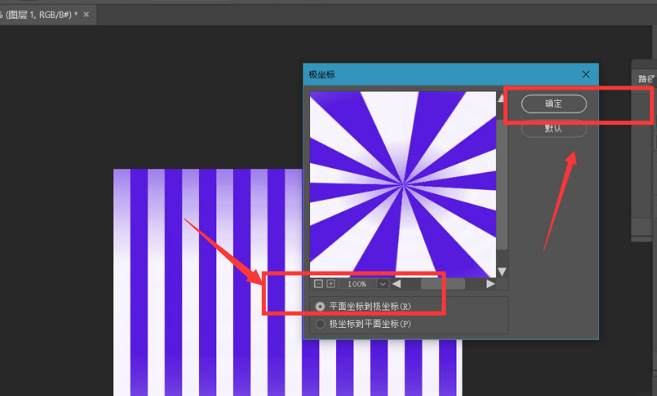Click the 100% zoom value field
The width and height of the screenshot is (657, 396).
click(x=357, y=284)
